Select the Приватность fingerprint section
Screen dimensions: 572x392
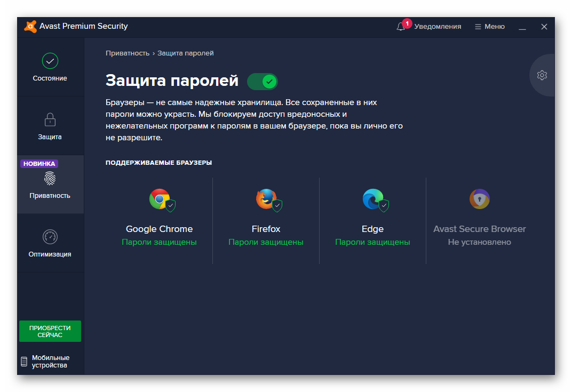tap(50, 185)
